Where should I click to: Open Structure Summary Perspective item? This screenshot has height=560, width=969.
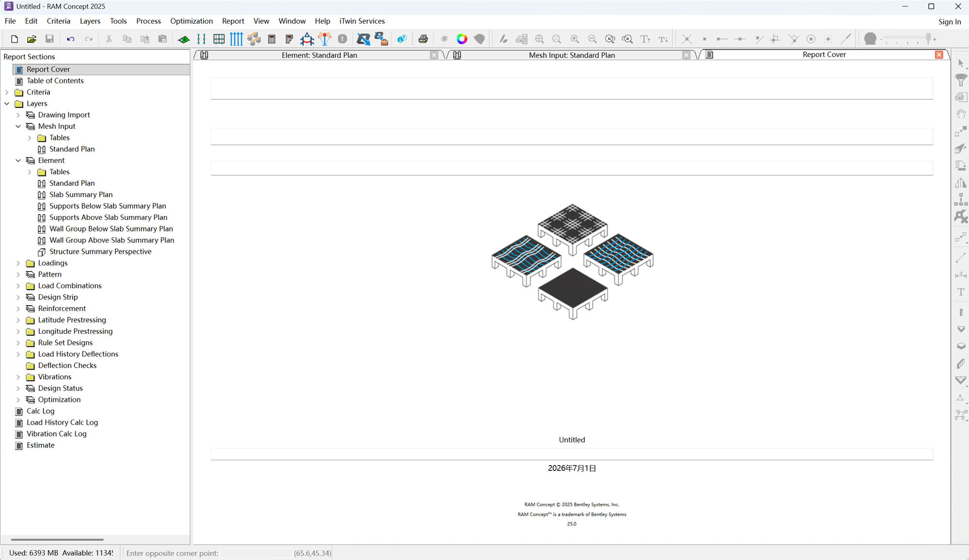[100, 252]
